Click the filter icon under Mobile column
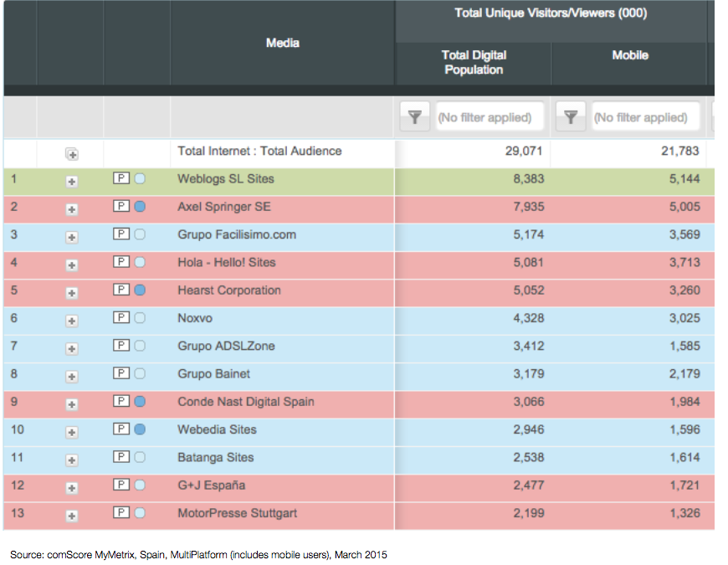 [x=571, y=118]
